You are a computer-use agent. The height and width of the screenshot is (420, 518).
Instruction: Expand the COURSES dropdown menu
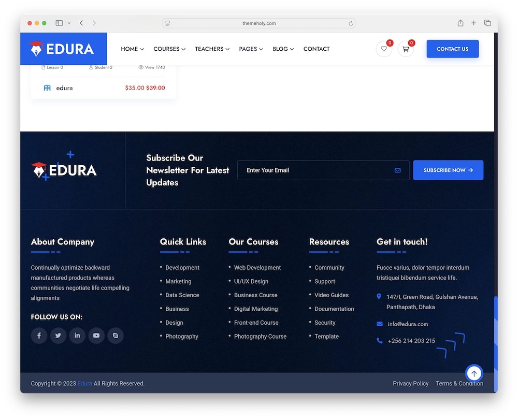(x=169, y=49)
